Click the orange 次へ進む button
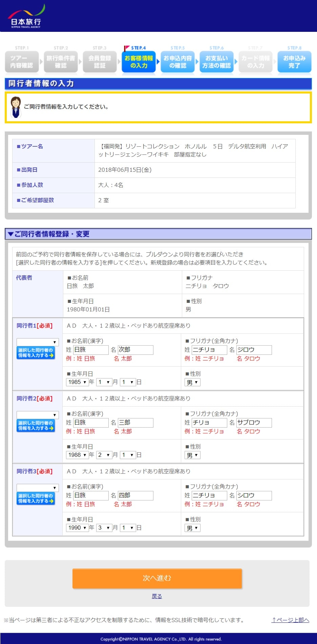Viewport: 317px width, 644px height. coord(157,578)
